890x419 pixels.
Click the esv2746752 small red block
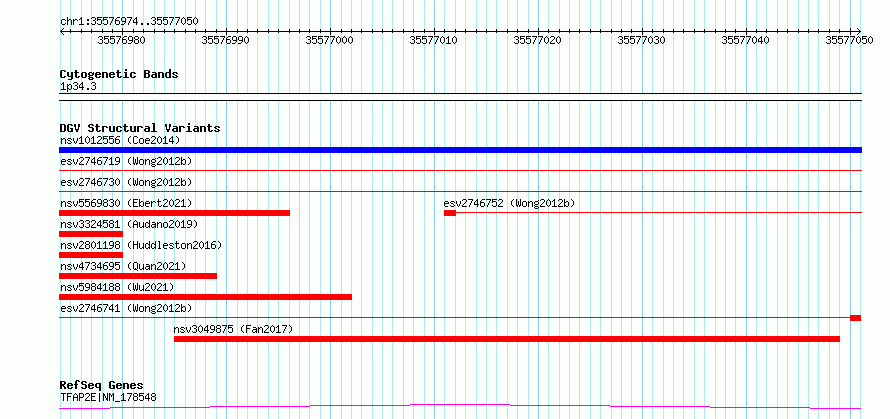pos(450,213)
